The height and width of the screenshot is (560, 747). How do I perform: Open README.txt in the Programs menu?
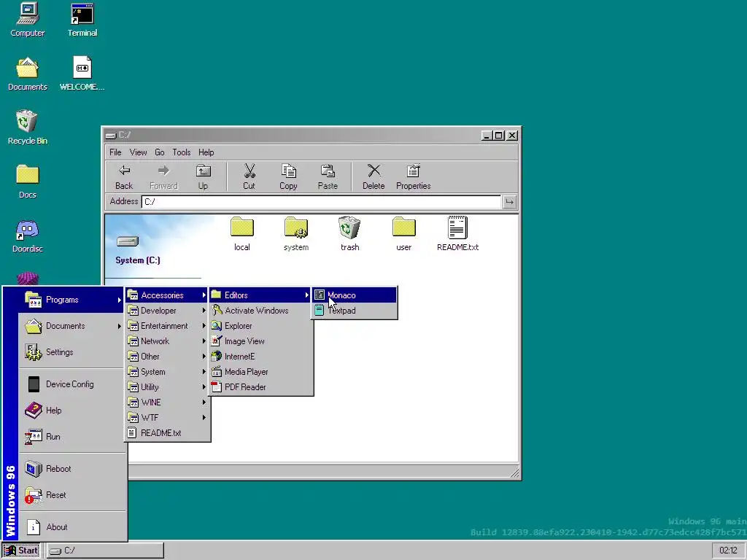pos(167,433)
